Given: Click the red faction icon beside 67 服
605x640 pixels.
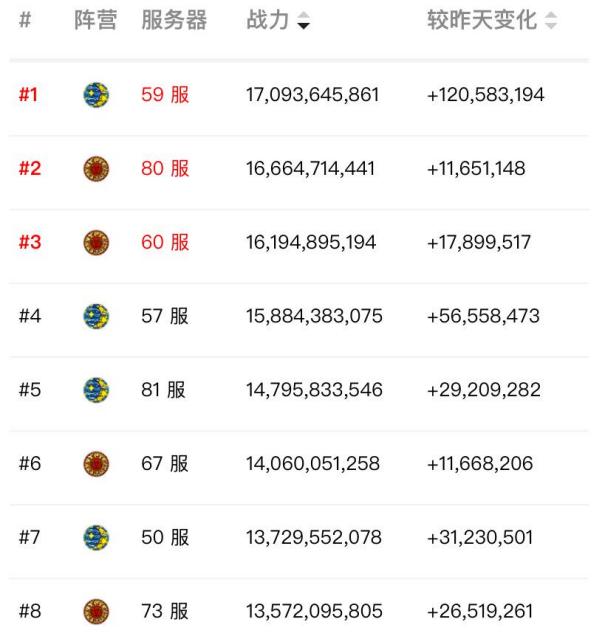Looking at the screenshot, I should click(97, 464).
